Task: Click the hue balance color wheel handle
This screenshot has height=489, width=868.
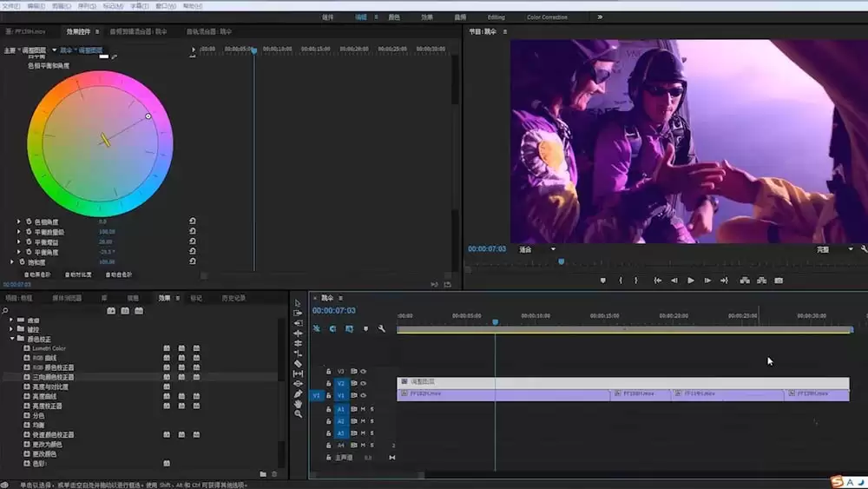Action: coord(148,116)
